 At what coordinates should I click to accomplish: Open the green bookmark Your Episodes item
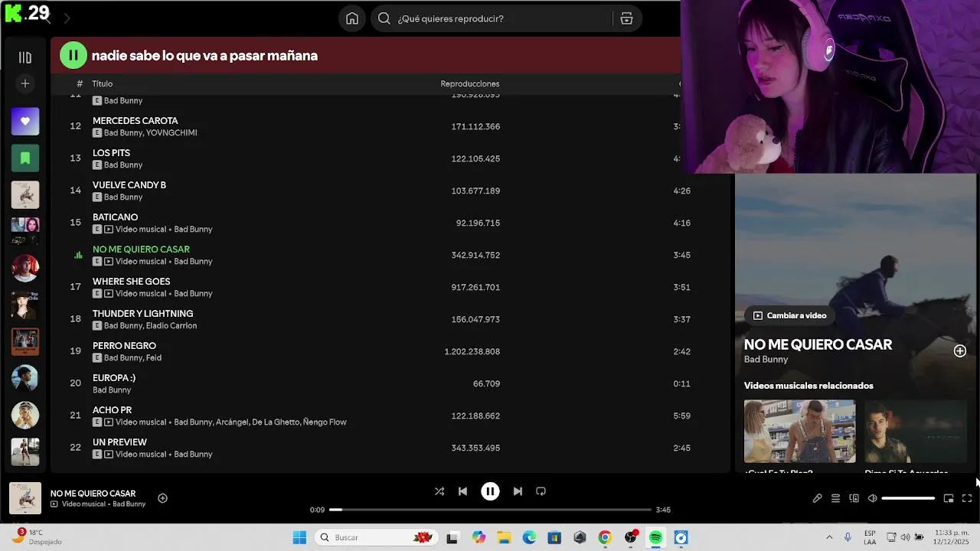point(25,158)
